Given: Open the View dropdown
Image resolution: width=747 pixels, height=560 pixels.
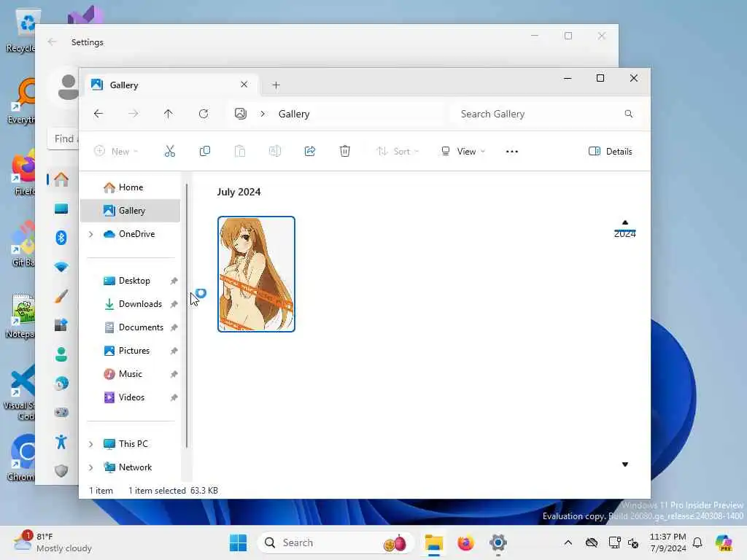Looking at the screenshot, I should [x=463, y=152].
